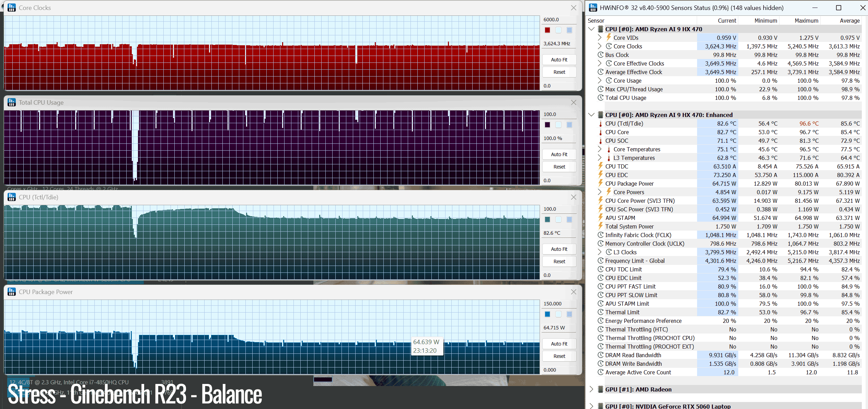Click the clock icon beside Bus Clock
This screenshot has width=868, height=409.
pyautogui.click(x=600, y=55)
